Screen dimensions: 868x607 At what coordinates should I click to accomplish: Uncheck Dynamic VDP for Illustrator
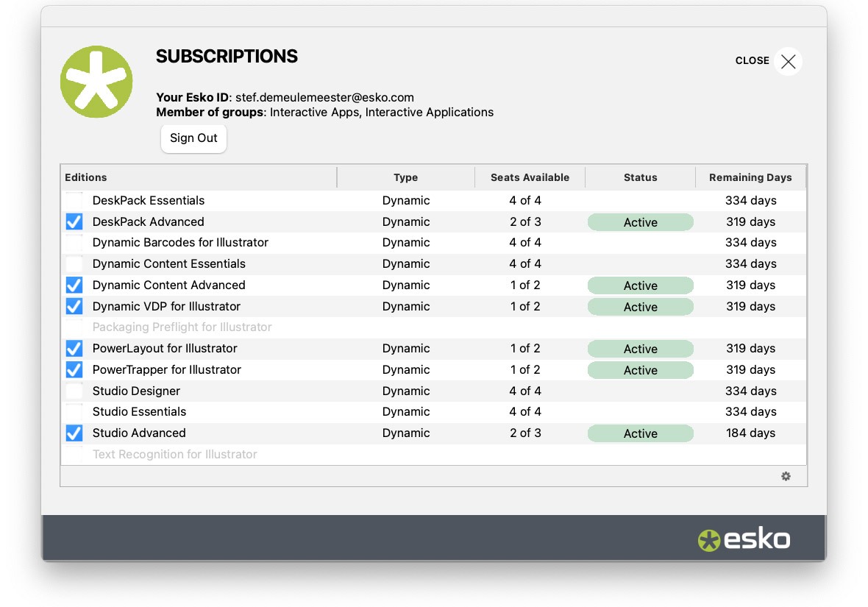coord(74,306)
